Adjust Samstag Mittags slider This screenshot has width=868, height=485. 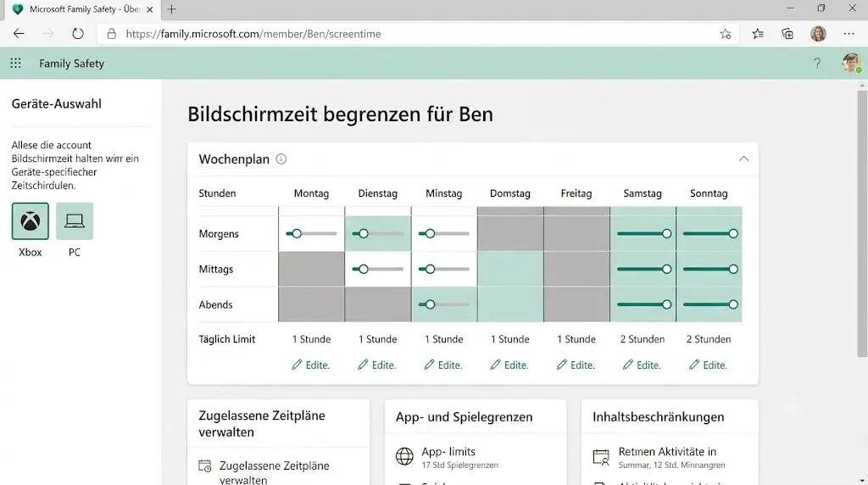click(644, 269)
